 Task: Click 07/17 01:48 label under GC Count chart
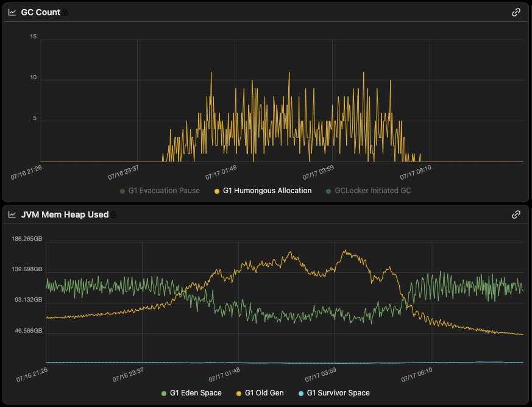[x=221, y=172]
